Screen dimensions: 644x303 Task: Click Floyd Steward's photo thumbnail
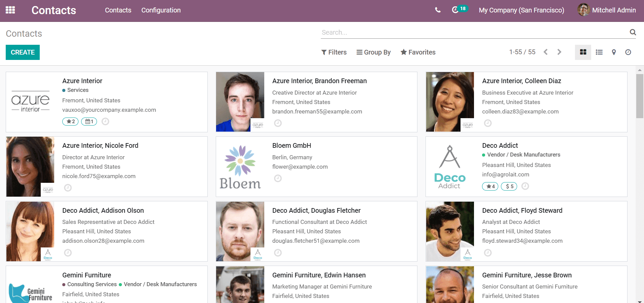[x=450, y=231]
